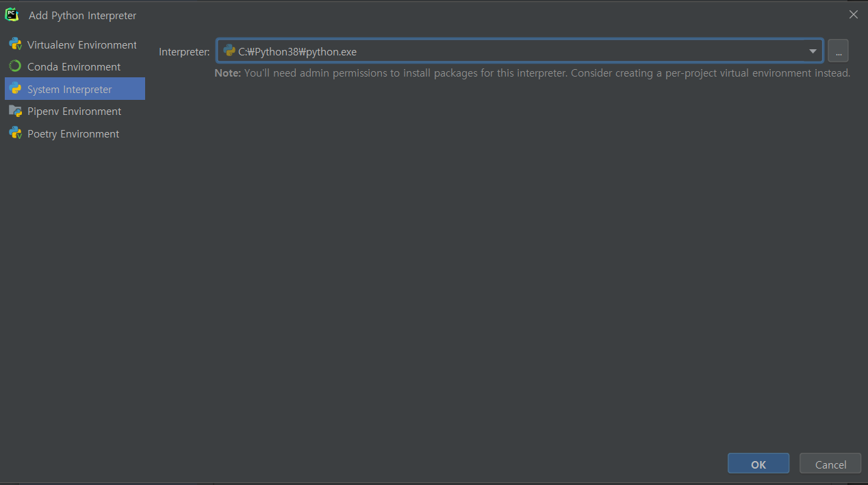Click the admin permissions Note text
868x485 pixels.
[533, 73]
